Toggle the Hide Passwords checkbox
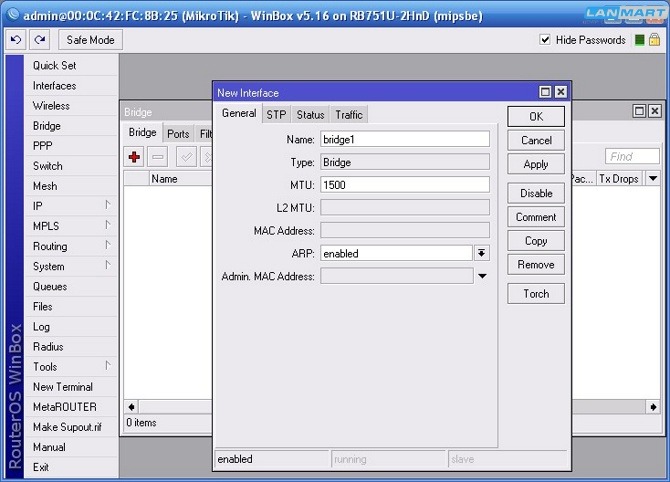 point(545,40)
